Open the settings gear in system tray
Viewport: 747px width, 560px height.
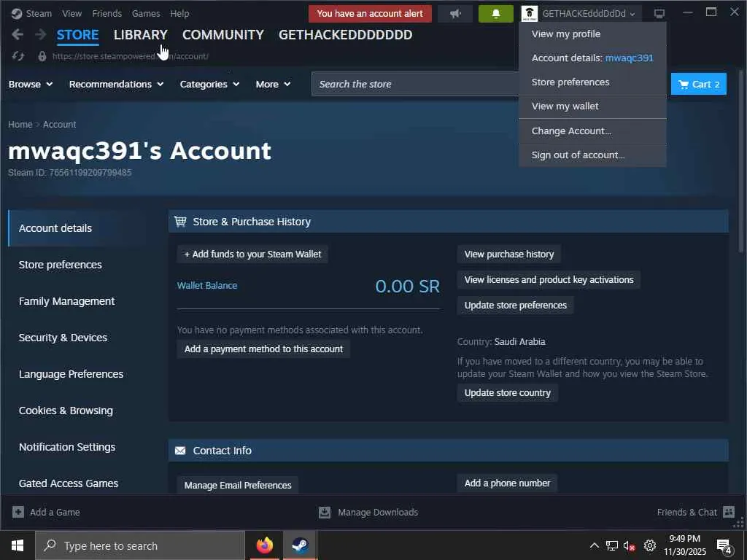pyautogui.click(x=650, y=545)
